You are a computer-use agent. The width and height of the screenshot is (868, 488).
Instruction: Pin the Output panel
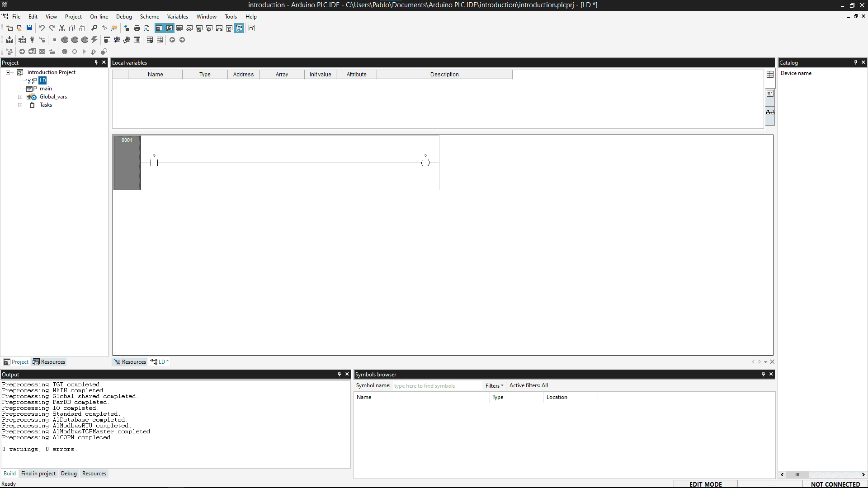[339, 374]
